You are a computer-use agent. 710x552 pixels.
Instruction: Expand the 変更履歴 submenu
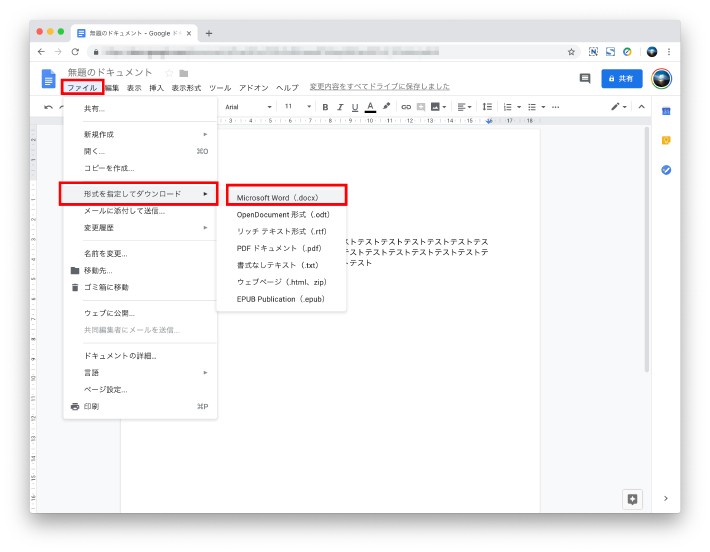(x=140, y=227)
